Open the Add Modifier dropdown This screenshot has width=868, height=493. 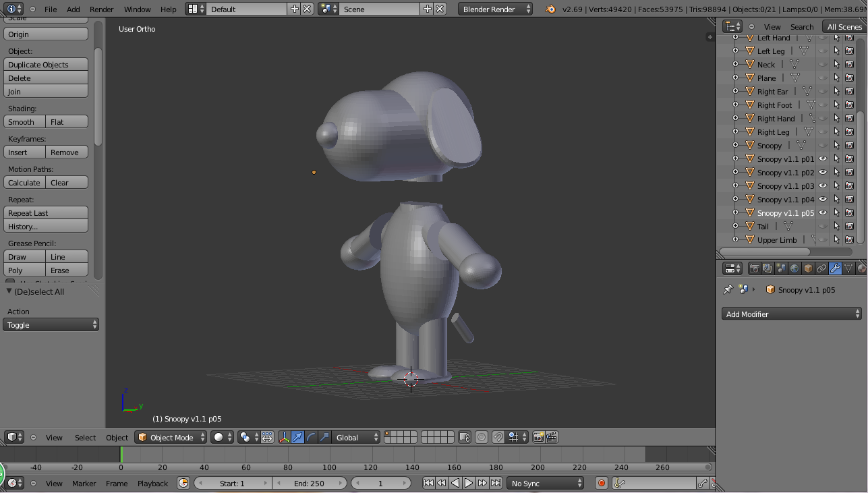pyautogui.click(x=792, y=314)
